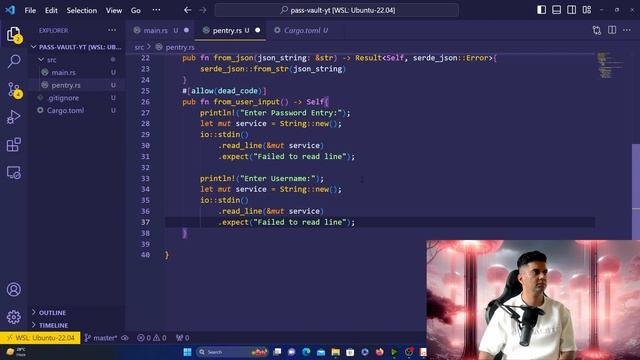Open Changes compare icon in editor toolbar

pos(597,30)
